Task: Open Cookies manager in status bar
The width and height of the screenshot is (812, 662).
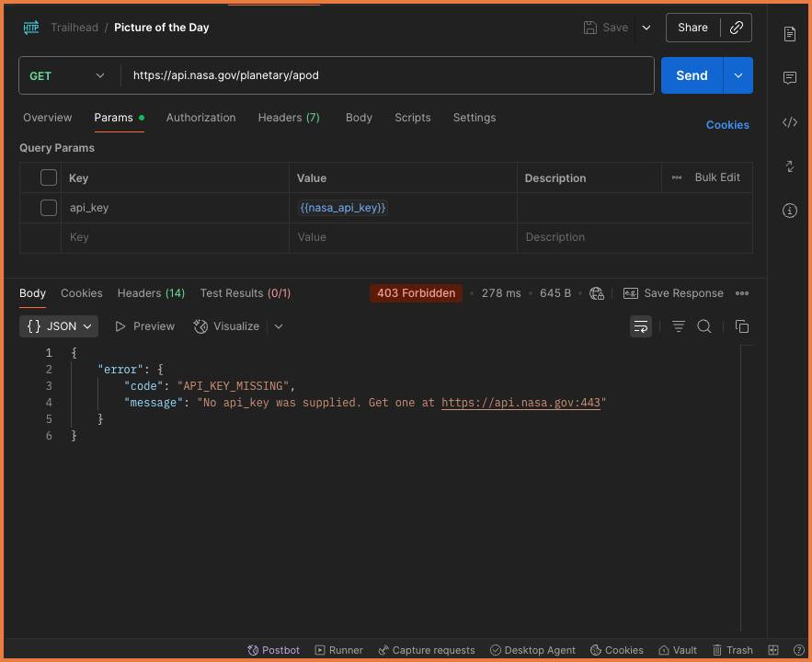Action: pos(617,650)
